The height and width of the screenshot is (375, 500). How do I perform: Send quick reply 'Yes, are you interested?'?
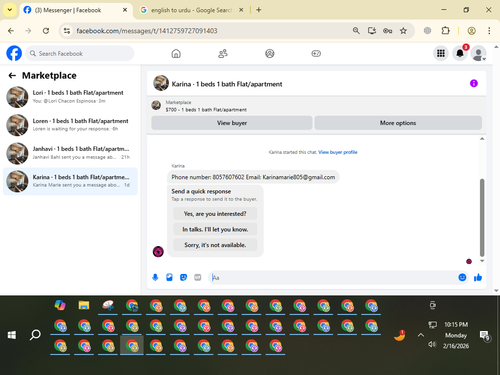click(215, 214)
